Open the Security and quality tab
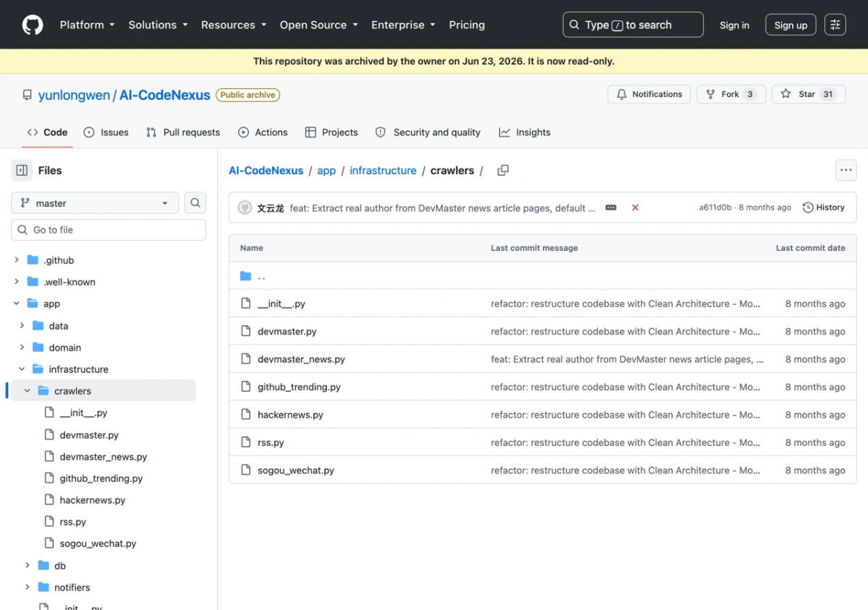 pos(427,132)
